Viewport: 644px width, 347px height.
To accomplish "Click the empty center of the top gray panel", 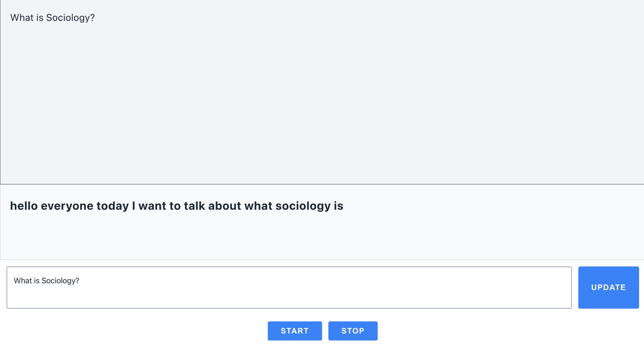I will (322, 97).
